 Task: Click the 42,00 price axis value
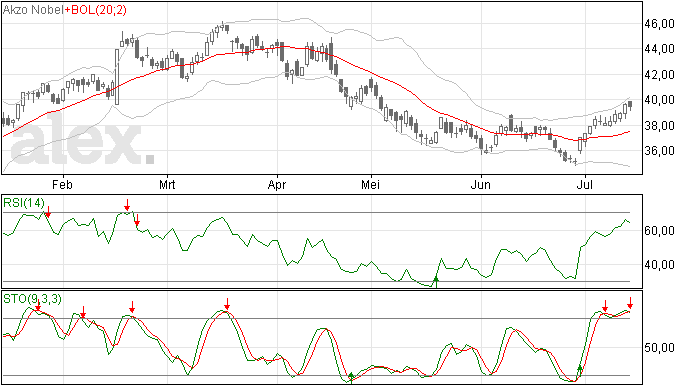click(x=660, y=74)
